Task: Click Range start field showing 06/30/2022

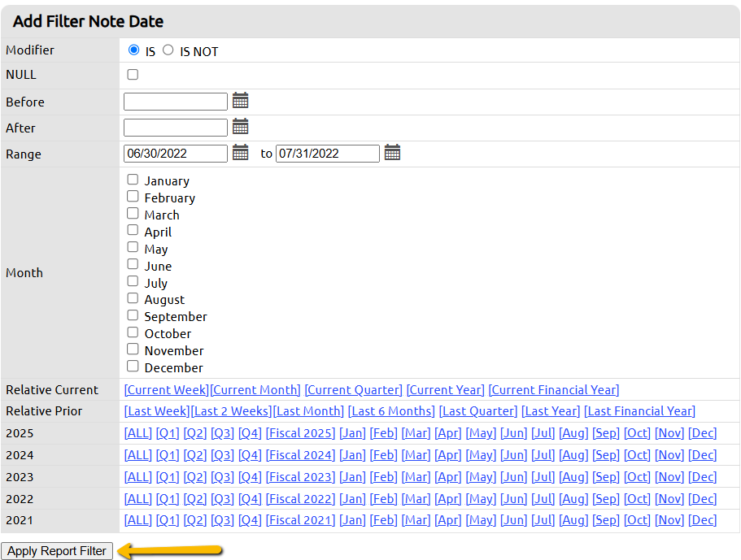Action: (176, 154)
